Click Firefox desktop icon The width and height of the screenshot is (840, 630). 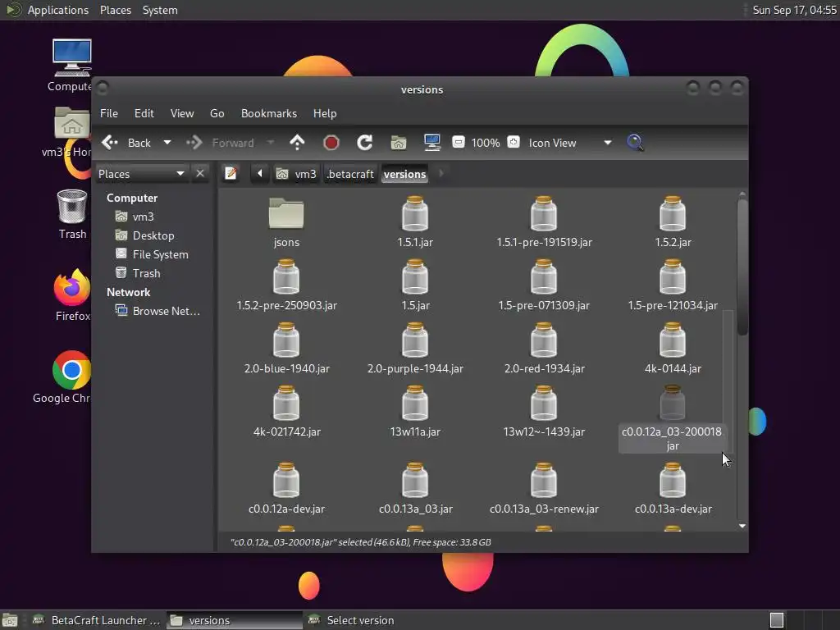(72, 295)
